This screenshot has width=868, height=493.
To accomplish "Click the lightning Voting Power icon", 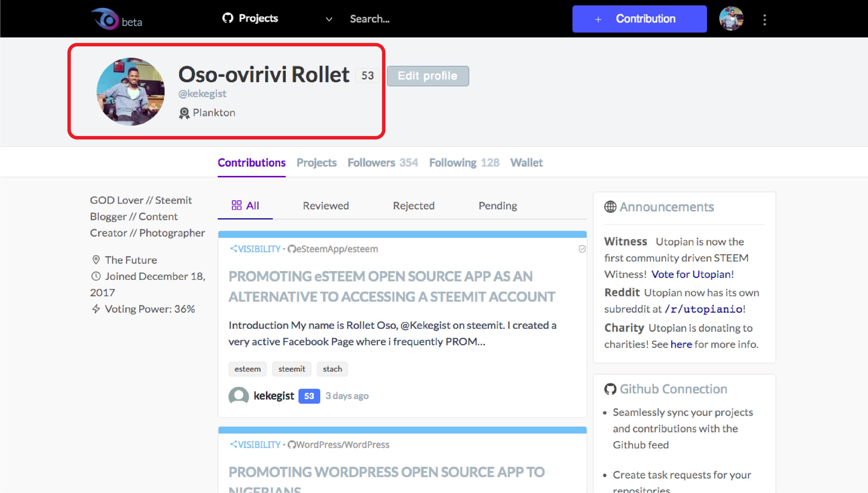I will 96,309.
